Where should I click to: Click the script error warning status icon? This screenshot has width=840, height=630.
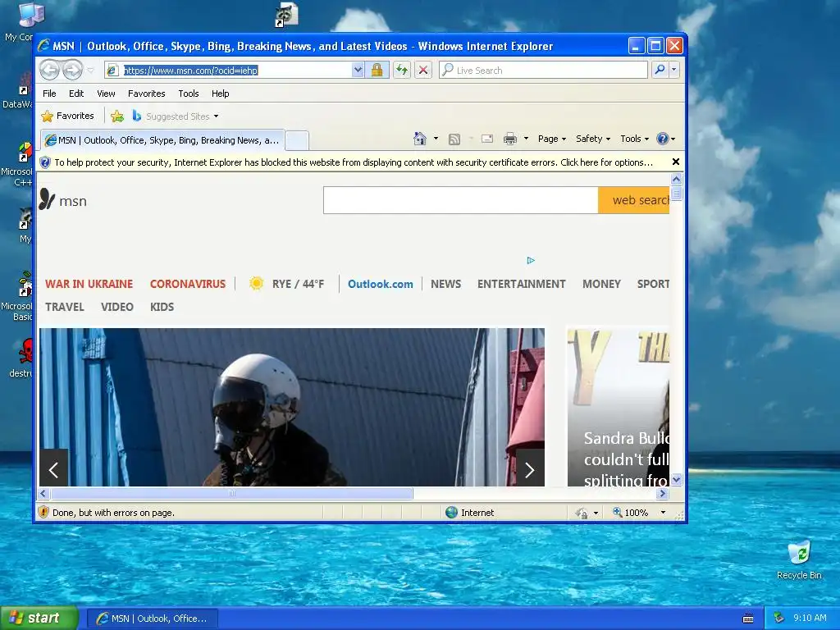[44, 512]
